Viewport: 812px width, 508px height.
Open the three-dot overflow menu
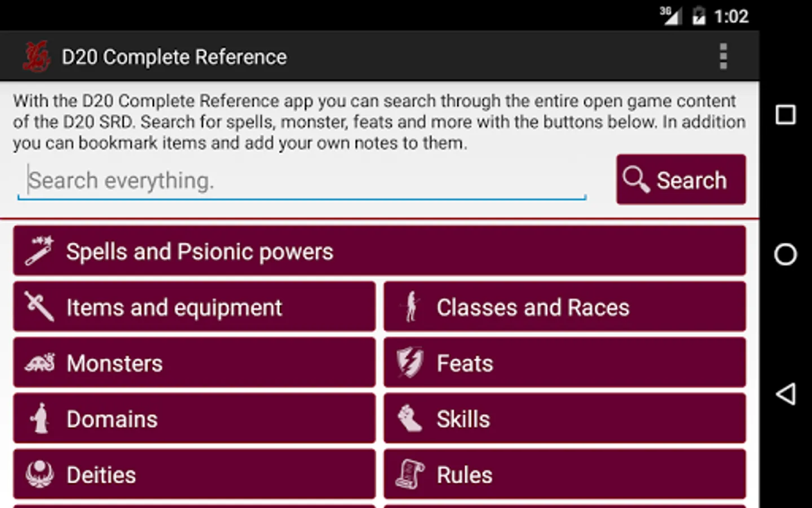coord(723,56)
